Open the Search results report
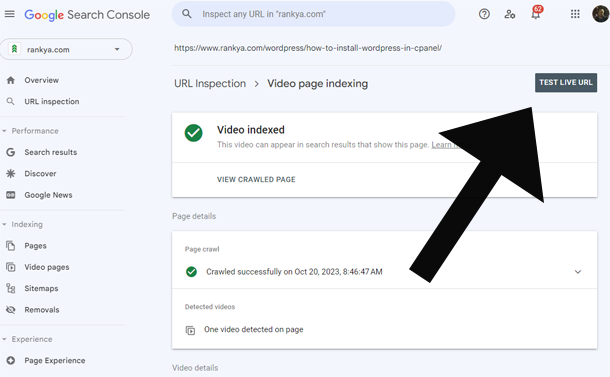Viewport: 610px width, 377px height. pos(51,152)
